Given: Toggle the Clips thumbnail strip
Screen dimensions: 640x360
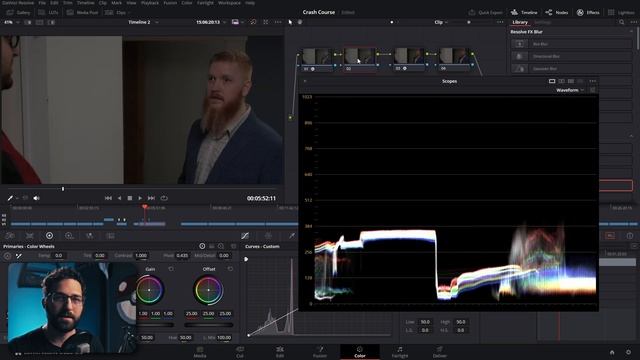Looking at the screenshot, I should click(116, 13).
